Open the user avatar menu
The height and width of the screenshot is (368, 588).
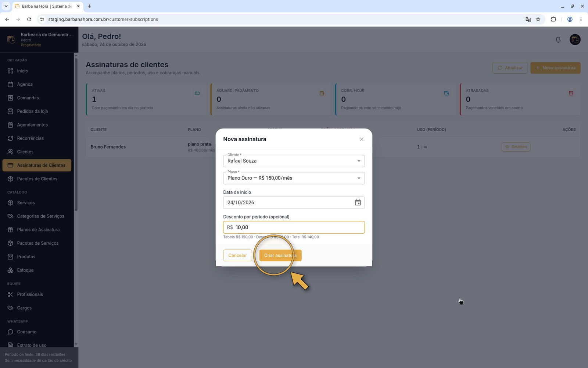(575, 39)
